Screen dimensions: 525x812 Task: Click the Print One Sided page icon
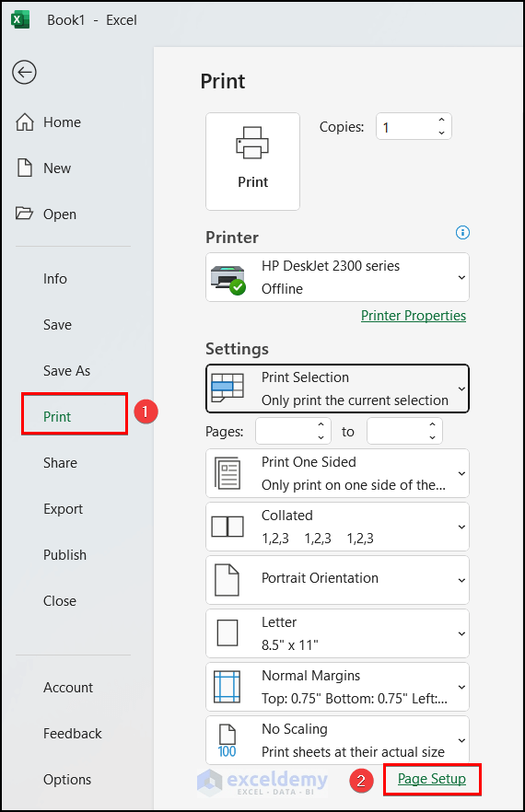227,473
